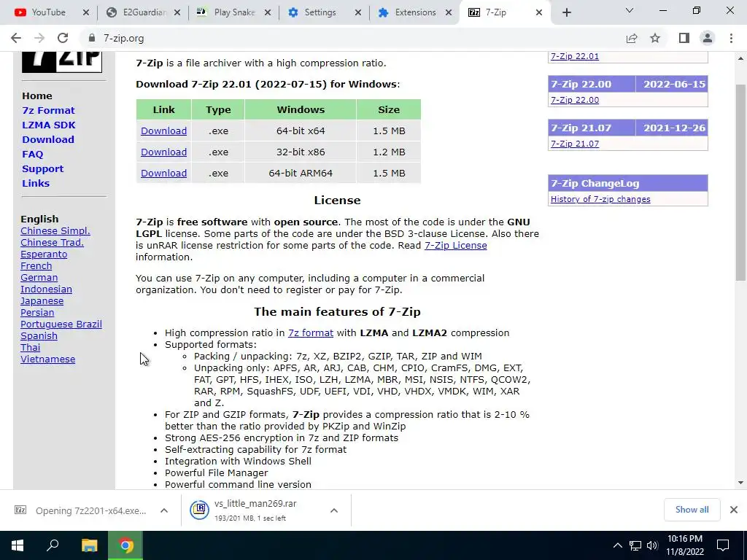Expand options for vs_little_man269.rar download
This screenshot has height=560, width=747.
click(x=334, y=510)
